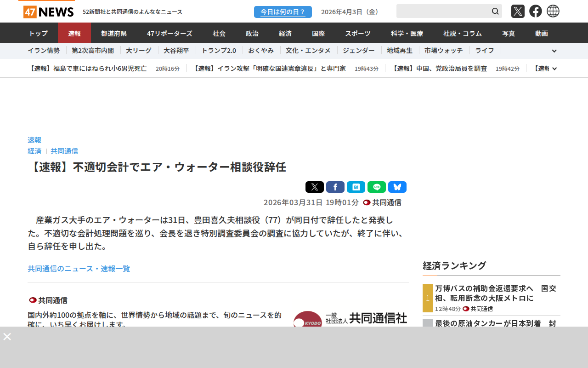Open the 政治 nav tab

pos(252,33)
